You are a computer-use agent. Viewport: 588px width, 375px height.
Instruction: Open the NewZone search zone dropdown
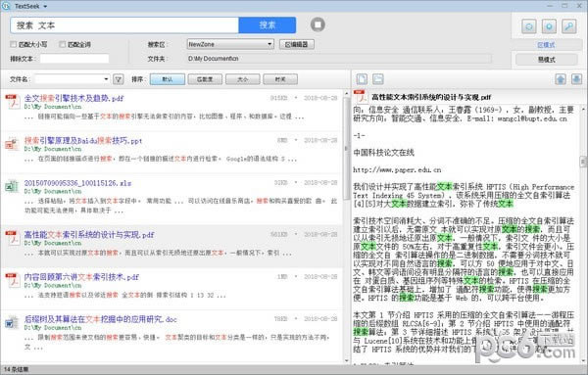(x=230, y=44)
